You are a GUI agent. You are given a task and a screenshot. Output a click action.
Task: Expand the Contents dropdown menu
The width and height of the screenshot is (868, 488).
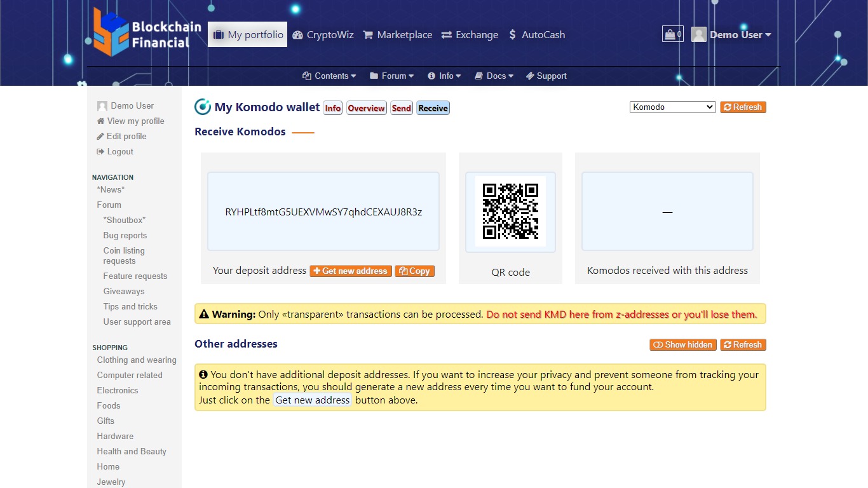coord(329,76)
